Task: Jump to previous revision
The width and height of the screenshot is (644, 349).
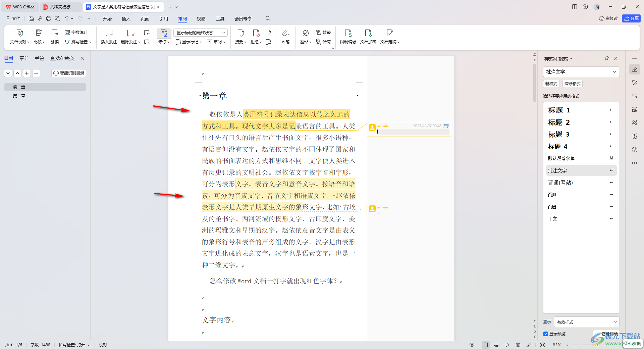Action: (268, 33)
